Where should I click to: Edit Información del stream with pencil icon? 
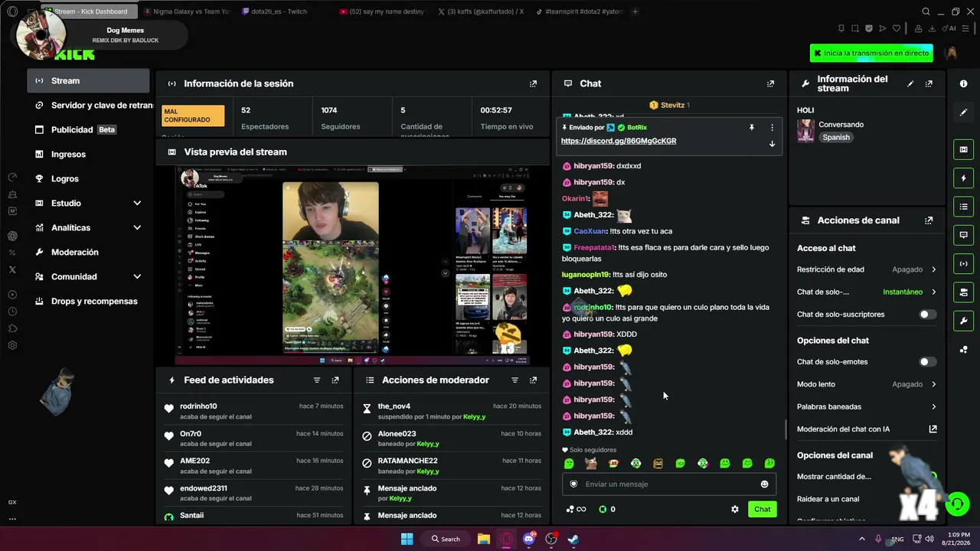(x=910, y=83)
